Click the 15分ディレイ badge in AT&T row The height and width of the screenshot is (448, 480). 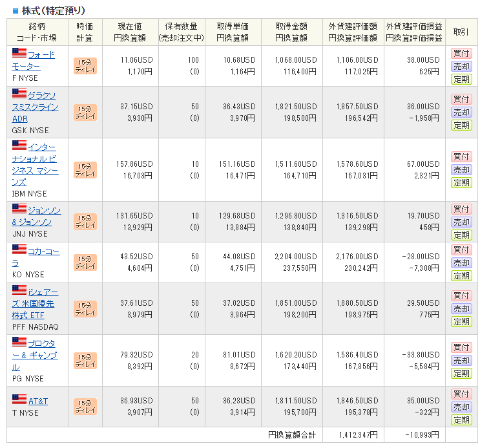click(x=85, y=407)
